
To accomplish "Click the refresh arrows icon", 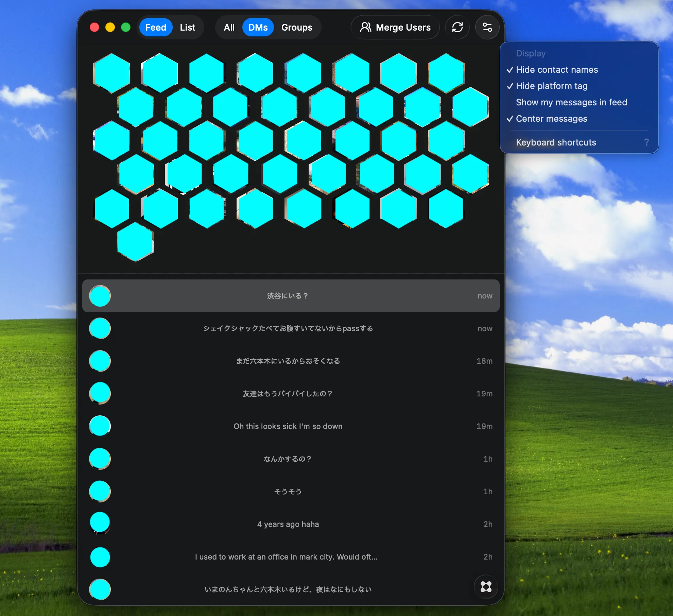I will 458,27.
